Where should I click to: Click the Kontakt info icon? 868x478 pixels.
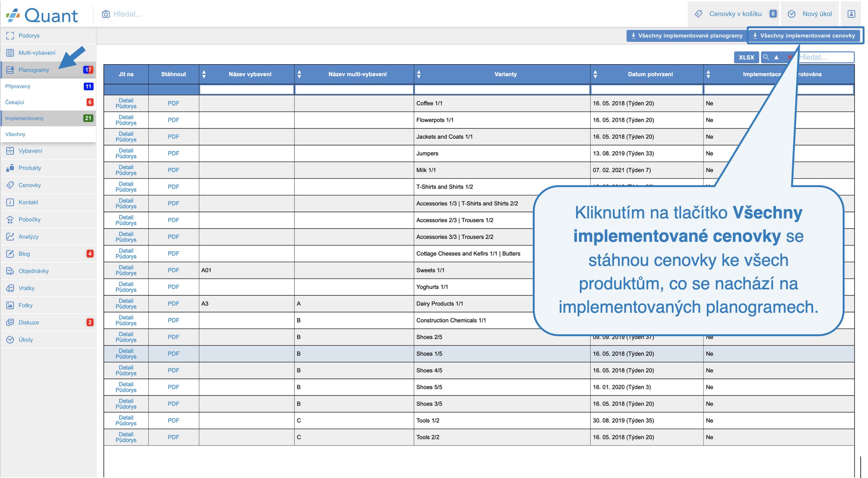(10, 202)
